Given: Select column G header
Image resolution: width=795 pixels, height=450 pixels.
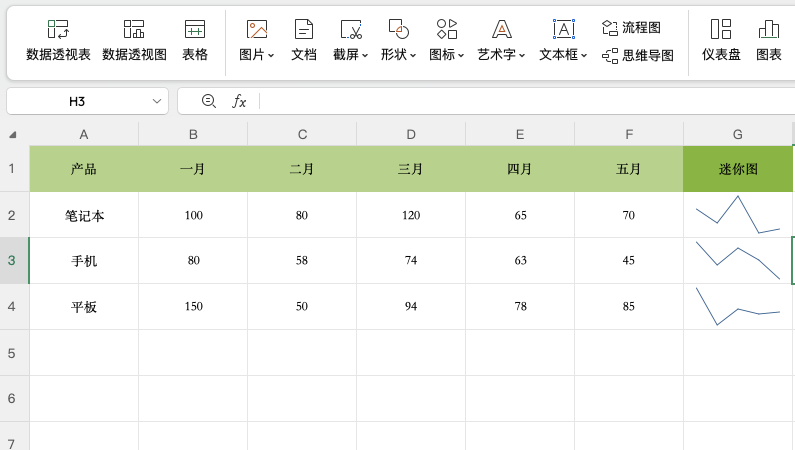Looking at the screenshot, I should click(738, 134).
